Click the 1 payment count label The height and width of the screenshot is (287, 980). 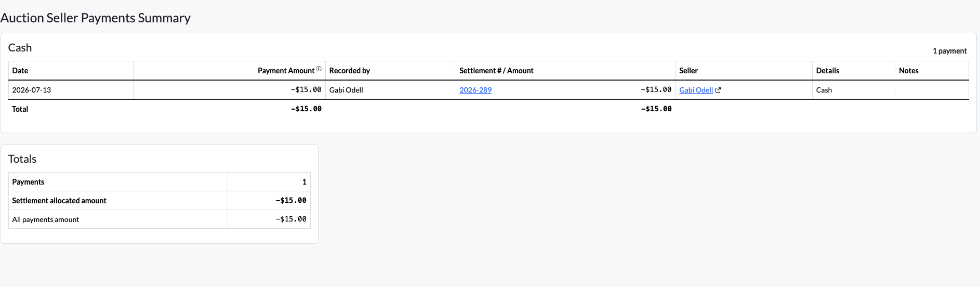click(x=949, y=51)
